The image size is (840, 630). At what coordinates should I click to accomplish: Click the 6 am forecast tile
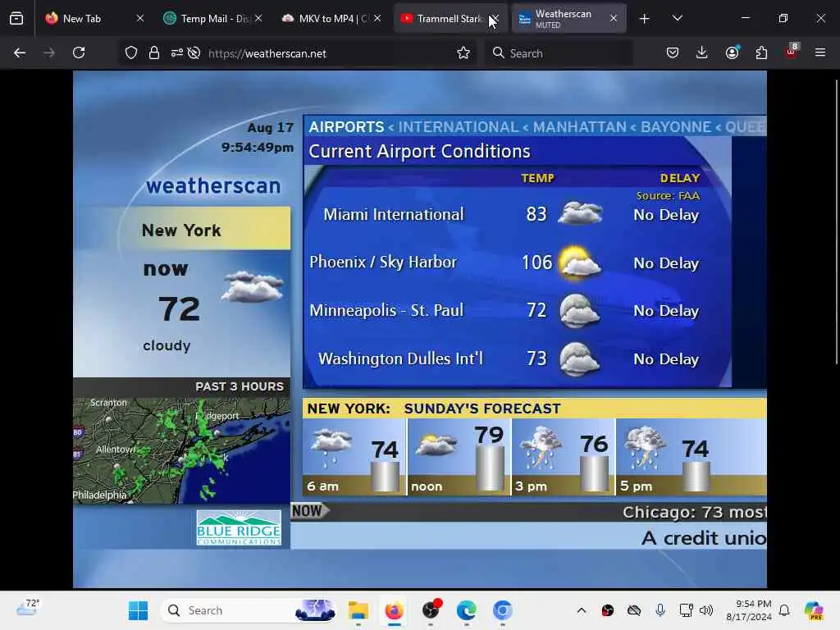click(x=354, y=456)
